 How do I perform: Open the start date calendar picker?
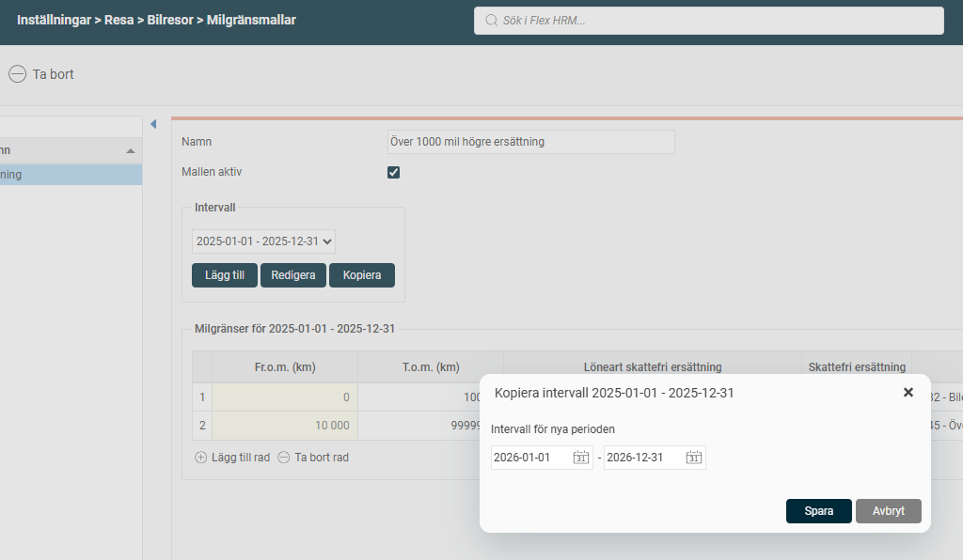pos(580,458)
